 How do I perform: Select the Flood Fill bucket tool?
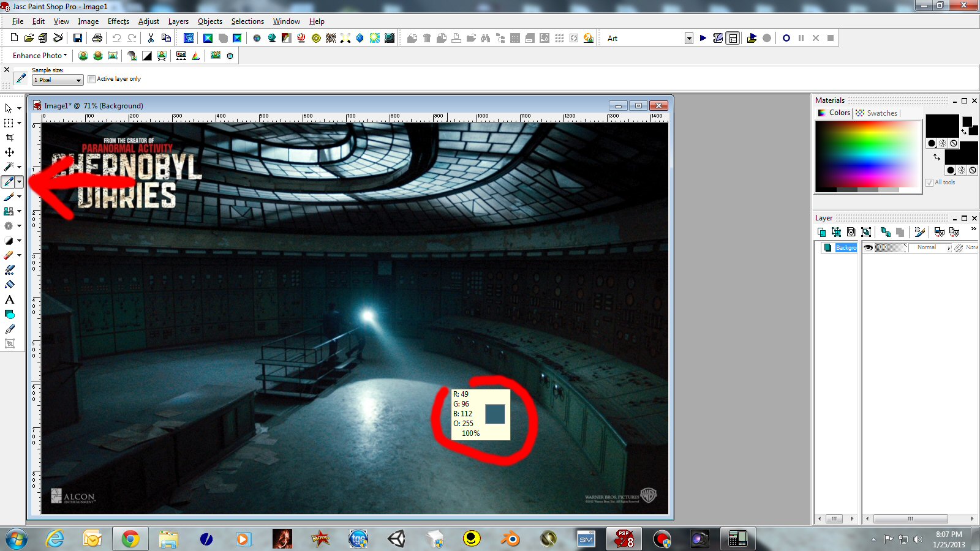tap(9, 285)
